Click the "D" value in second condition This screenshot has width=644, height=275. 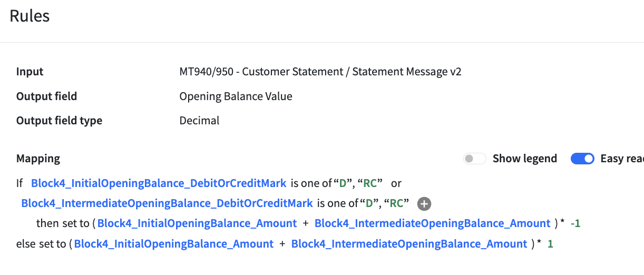[369, 203]
